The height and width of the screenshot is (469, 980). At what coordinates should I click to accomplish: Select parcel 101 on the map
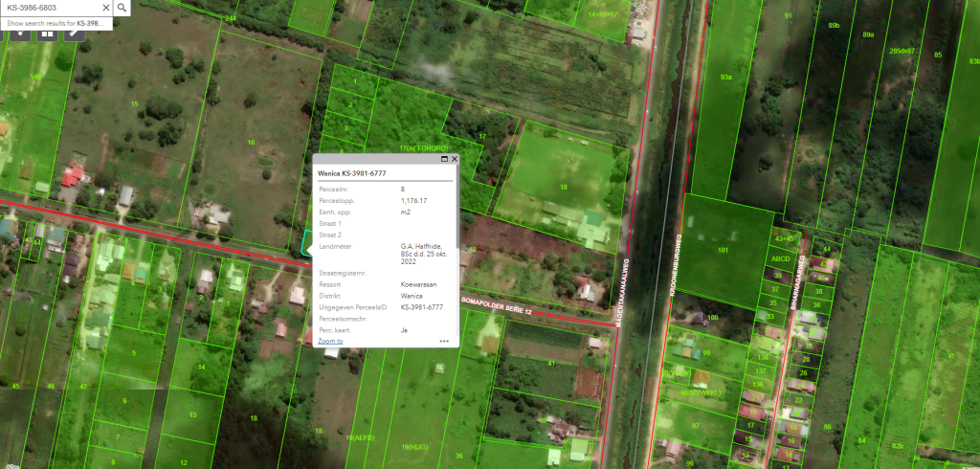click(723, 251)
